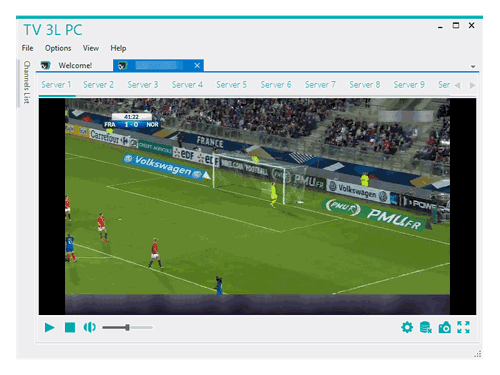Show previous servers with left arrow
Viewport: 500px width, 375px height.
(458, 85)
